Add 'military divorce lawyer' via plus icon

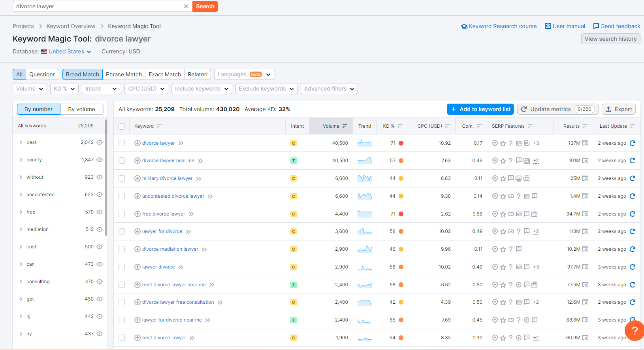[x=137, y=178]
